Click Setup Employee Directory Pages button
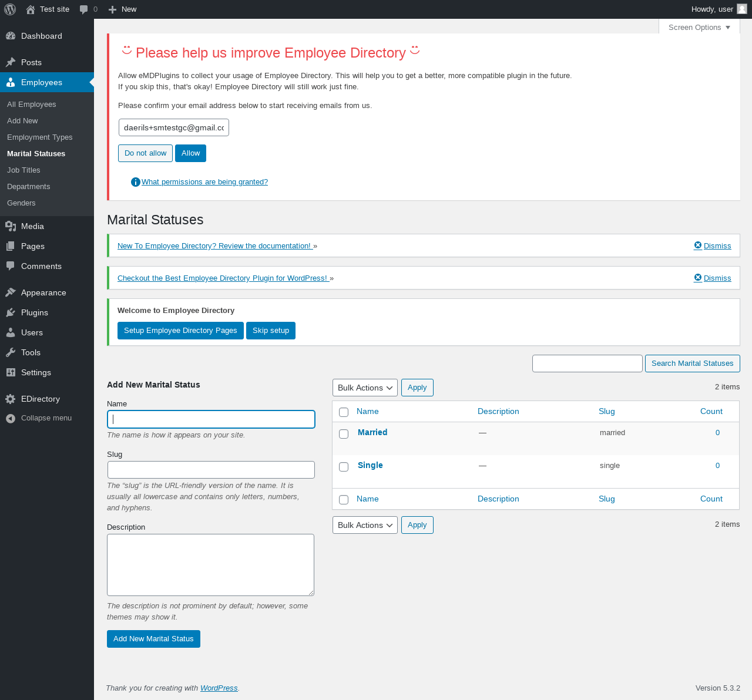This screenshot has width=752, height=700. (x=180, y=331)
